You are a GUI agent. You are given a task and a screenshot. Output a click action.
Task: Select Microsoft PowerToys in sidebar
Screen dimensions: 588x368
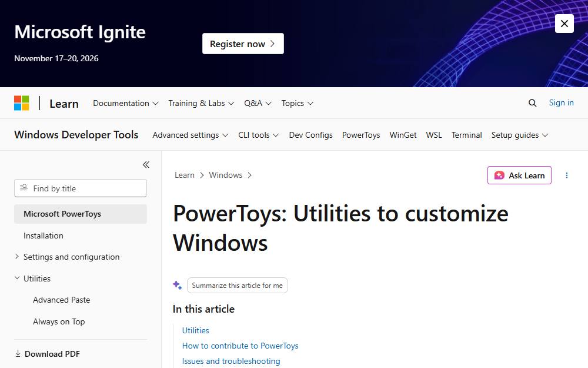(80, 214)
